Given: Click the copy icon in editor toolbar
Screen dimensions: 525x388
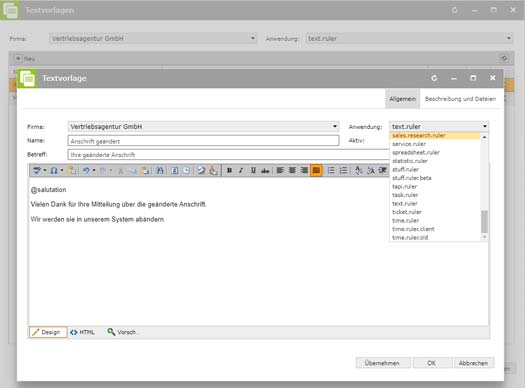Looking at the screenshot, I should point(133,170).
